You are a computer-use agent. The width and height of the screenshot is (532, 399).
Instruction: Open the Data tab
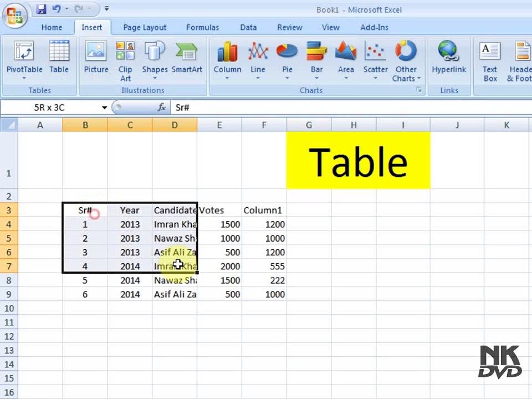[x=248, y=28]
